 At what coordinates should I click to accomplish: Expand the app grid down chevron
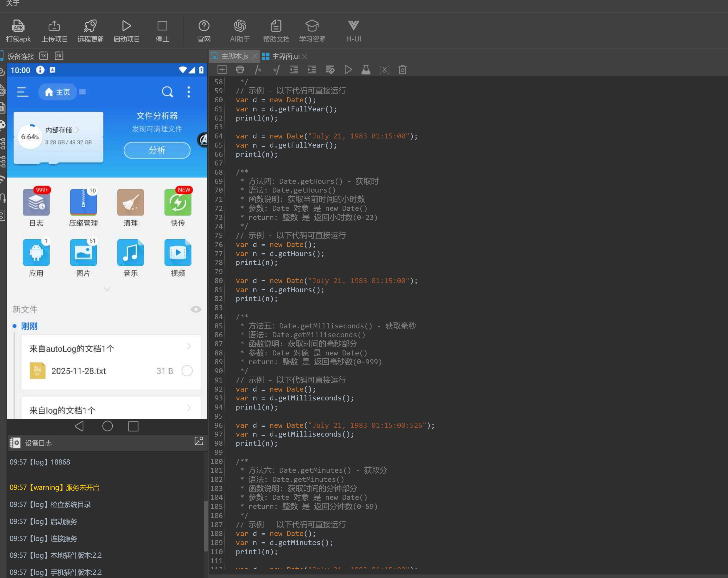point(107,289)
